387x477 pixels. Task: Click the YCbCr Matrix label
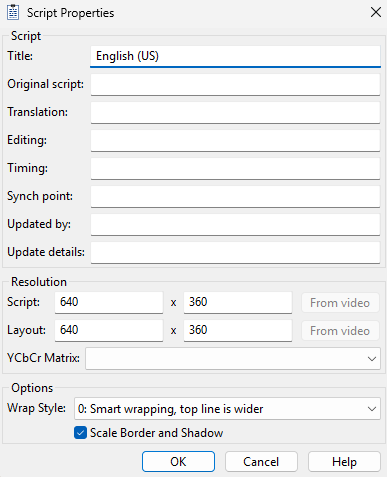[x=44, y=358]
